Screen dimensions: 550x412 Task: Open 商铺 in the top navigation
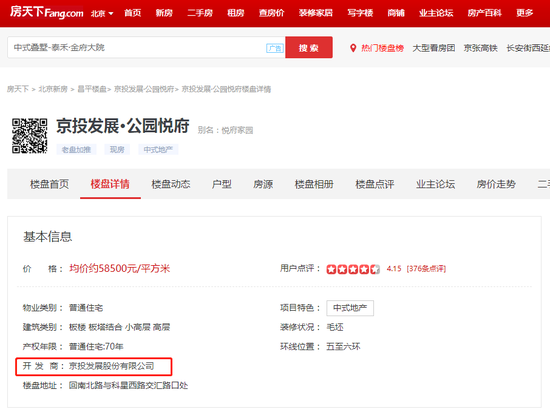(396, 13)
